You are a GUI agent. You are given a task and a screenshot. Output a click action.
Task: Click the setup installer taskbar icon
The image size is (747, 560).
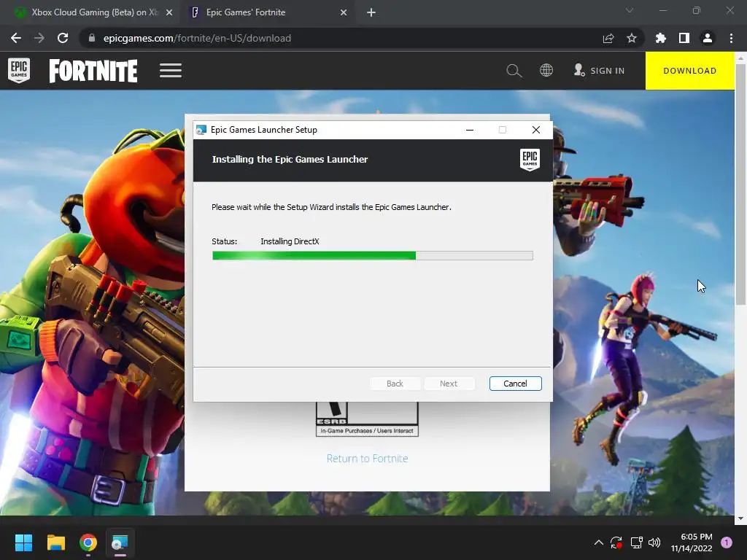pyautogui.click(x=120, y=542)
